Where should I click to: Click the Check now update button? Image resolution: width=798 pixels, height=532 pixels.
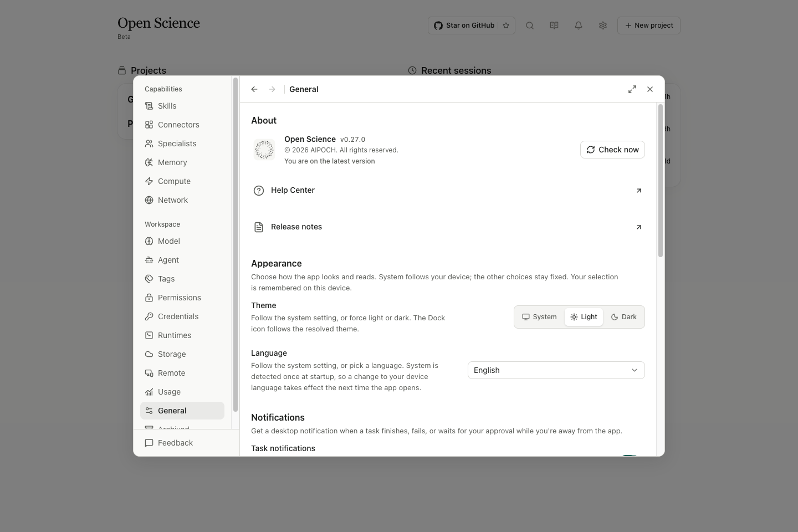pyautogui.click(x=612, y=150)
